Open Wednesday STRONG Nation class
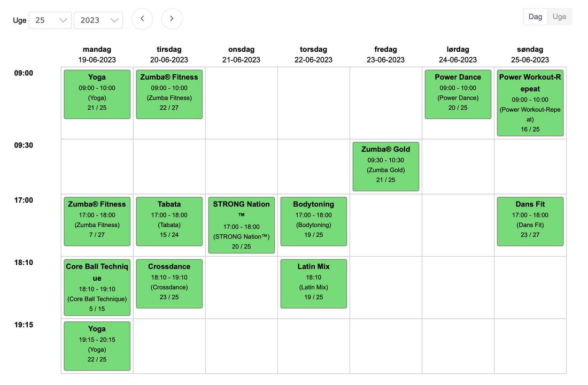This screenshot has width=588, height=385. click(242, 225)
